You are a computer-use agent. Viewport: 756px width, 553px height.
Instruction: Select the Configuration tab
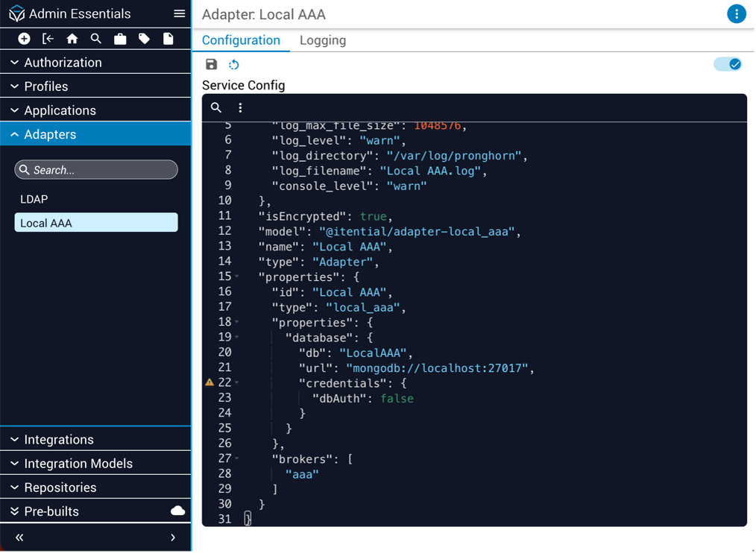click(241, 40)
